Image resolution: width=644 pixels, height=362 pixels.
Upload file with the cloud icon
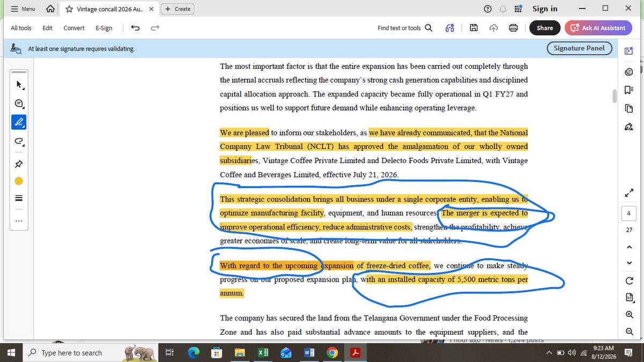[494, 28]
